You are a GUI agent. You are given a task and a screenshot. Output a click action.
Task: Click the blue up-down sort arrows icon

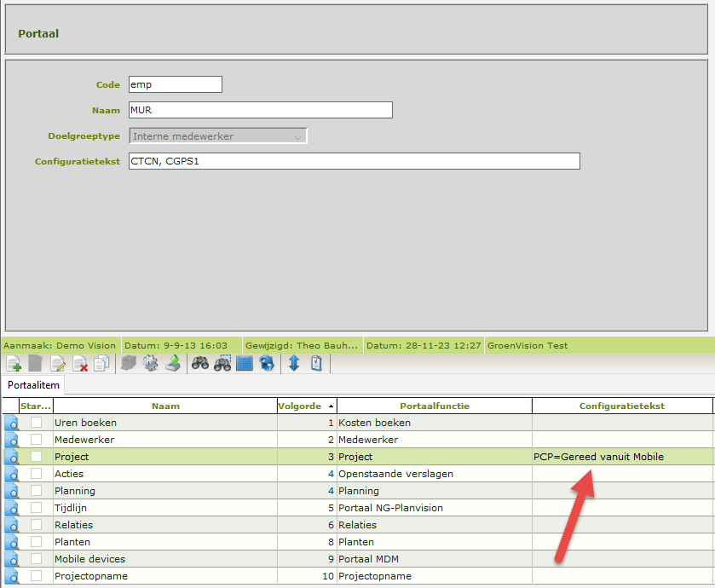click(x=294, y=364)
